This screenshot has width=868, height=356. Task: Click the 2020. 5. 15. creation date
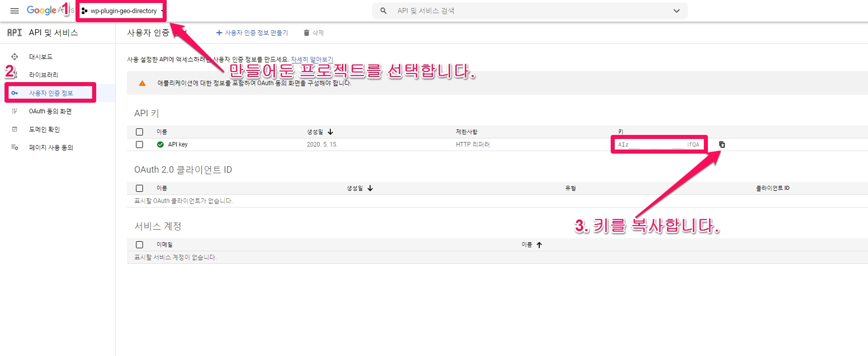point(322,145)
